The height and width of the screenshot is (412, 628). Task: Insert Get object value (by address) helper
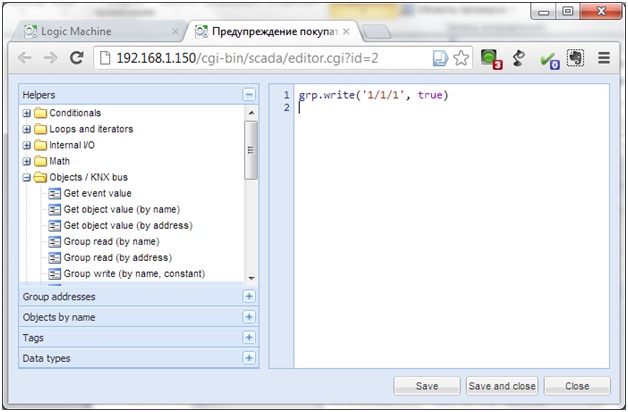click(128, 225)
